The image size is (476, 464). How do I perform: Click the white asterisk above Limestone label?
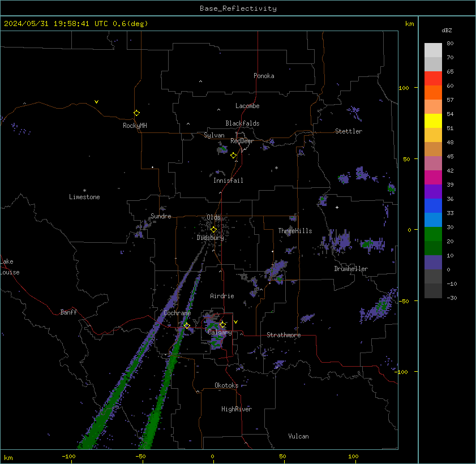[84, 191]
